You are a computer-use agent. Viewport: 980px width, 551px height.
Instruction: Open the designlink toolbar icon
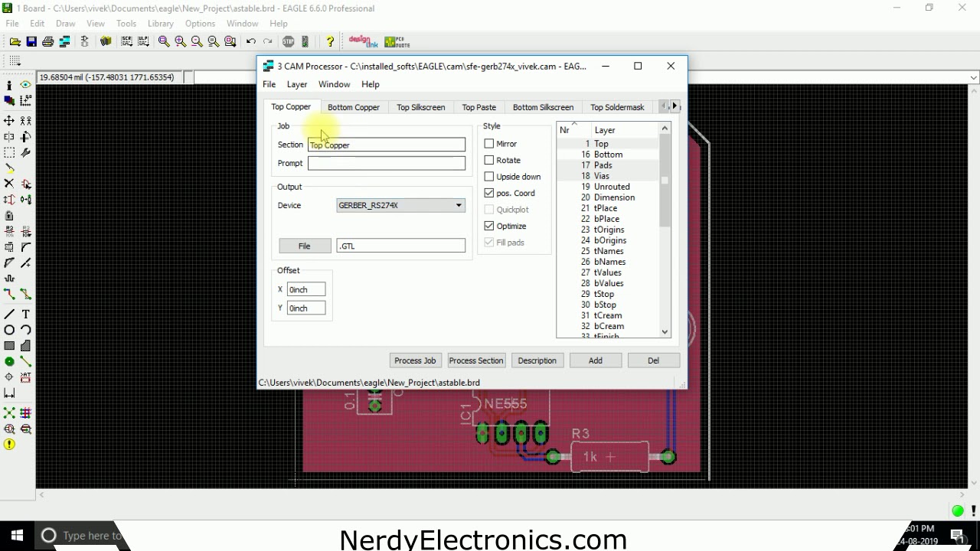pyautogui.click(x=364, y=41)
